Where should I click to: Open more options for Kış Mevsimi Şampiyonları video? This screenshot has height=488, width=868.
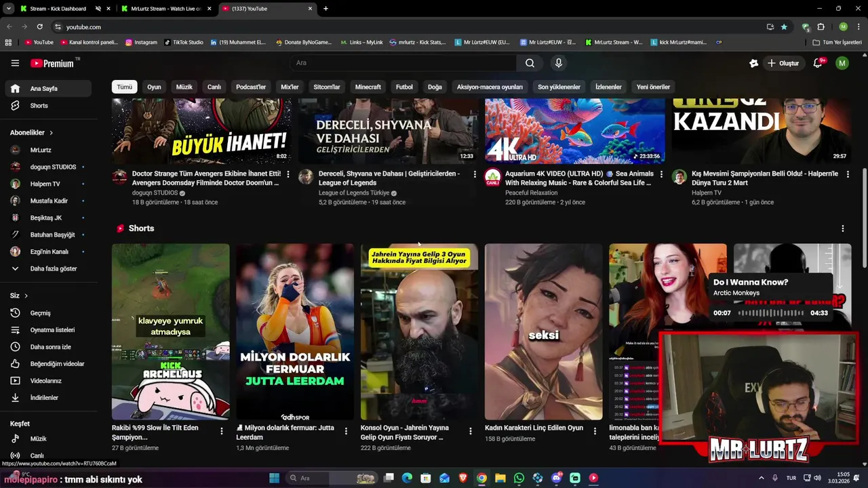848,174
